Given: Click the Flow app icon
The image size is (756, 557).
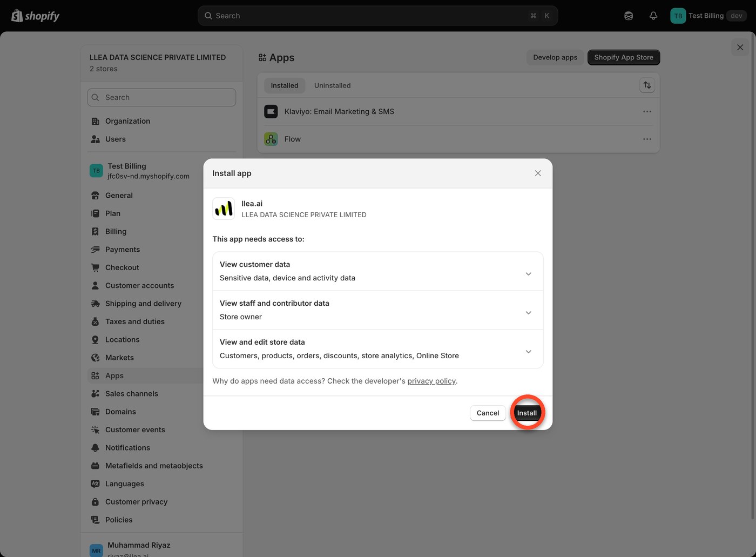Looking at the screenshot, I should pos(271,139).
